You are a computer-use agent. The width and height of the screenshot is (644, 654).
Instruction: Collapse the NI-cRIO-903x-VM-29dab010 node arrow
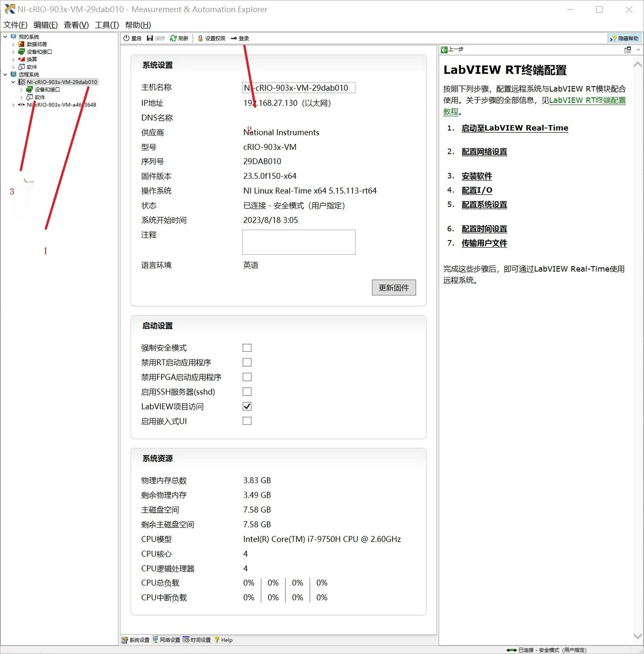click(13, 82)
